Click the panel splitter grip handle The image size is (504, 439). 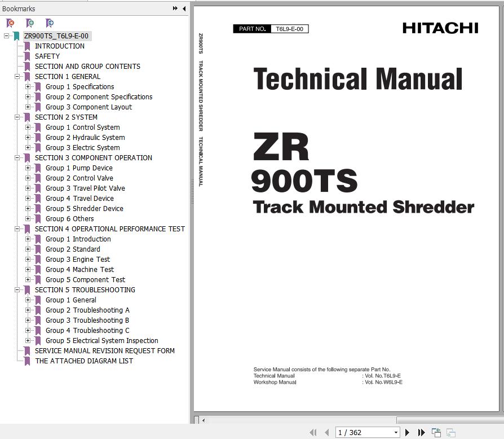[192, 192]
